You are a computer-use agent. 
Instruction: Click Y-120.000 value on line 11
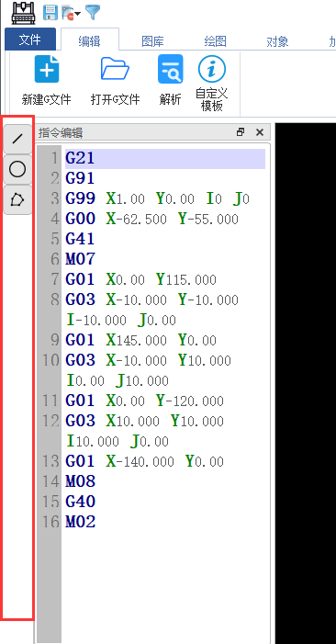[x=190, y=401]
